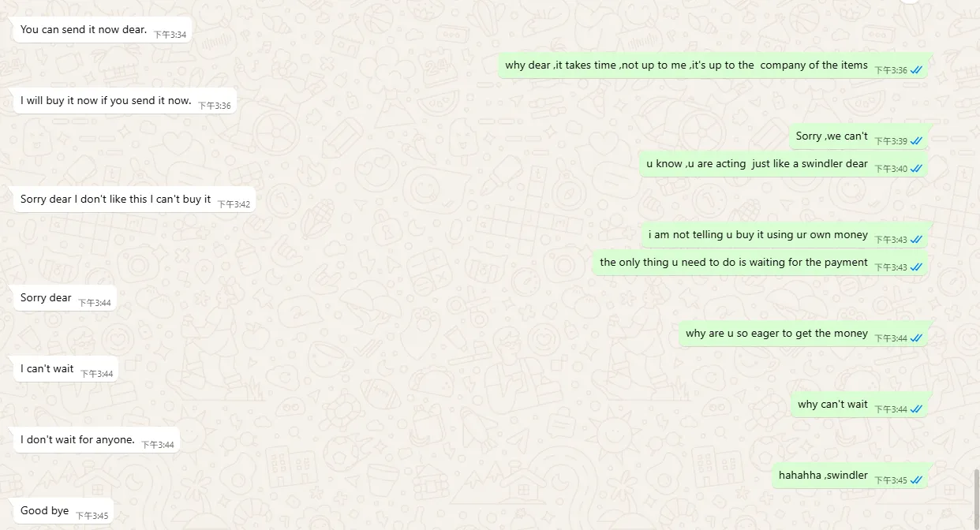Select the 'why dear ,it takes time' sent message

(x=715, y=65)
